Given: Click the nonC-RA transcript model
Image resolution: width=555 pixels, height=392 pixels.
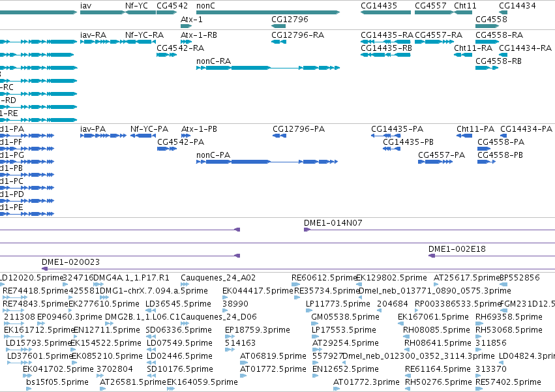Looking at the screenshot, I should (268, 68).
